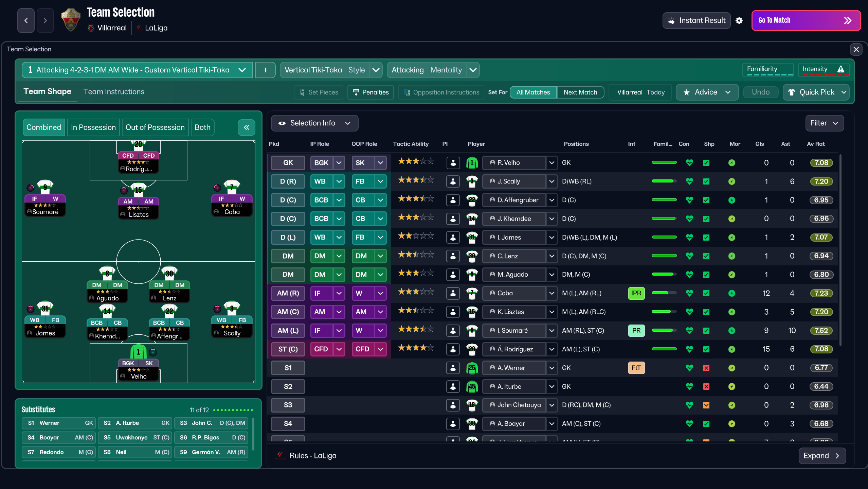Collapse the pitch panel with double-chevron icon
This screenshot has width=868, height=489.
(x=247, y=127)
